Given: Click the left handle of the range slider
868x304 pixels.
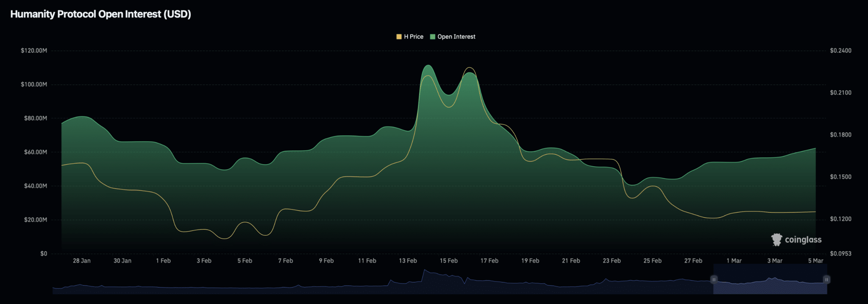Looking at the screenshot, I should [714, 280].
